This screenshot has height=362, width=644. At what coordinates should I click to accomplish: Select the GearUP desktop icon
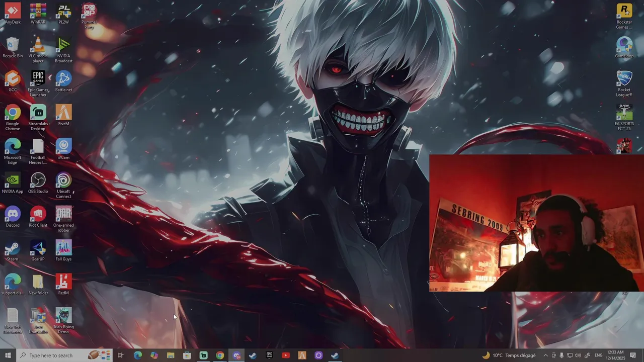[38, 250]
